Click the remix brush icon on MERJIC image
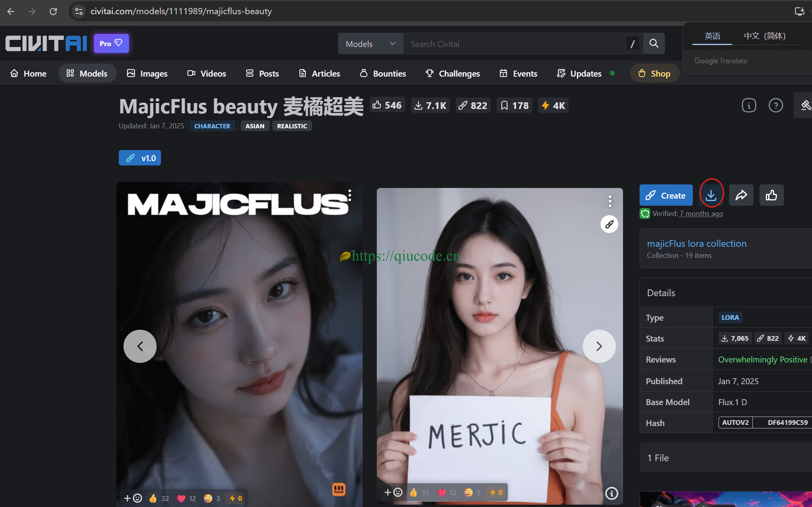The image size is (812, 507). tap(609, 224)
